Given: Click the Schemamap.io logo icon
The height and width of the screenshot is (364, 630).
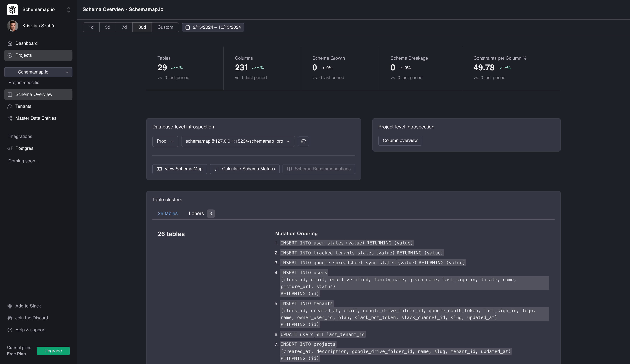Looking at the screenshot, I should 12,9.
